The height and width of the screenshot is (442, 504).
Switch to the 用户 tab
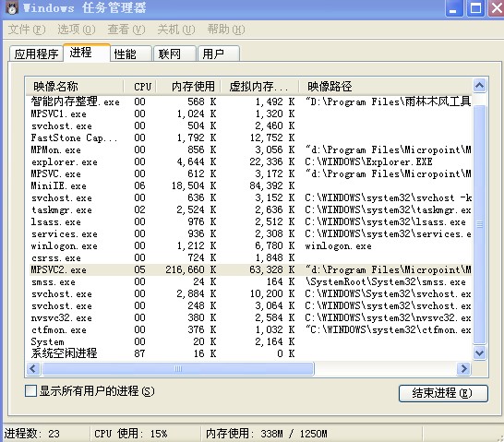219,54
